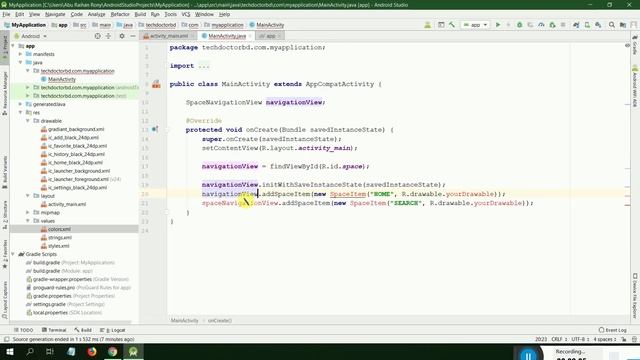Open Project Structure folder icon in toolbar
640x360 pixels.
click(623, 25)
